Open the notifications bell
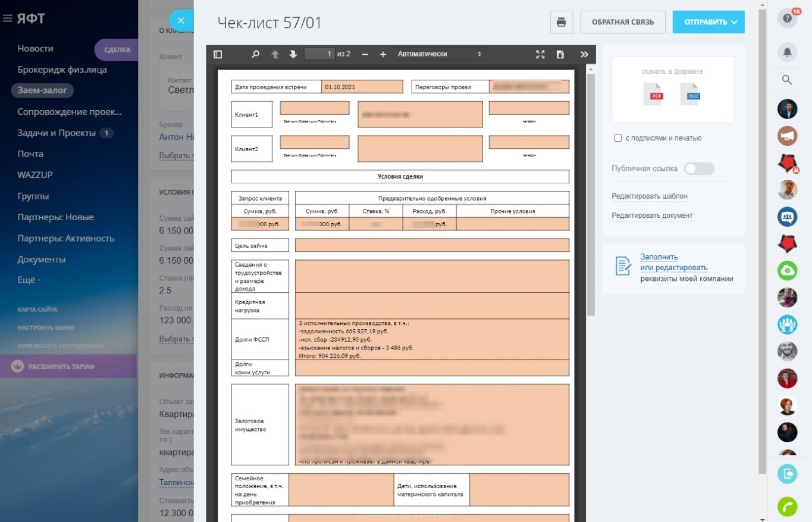The width and height of the screenshot is (812, 522). 787,52
